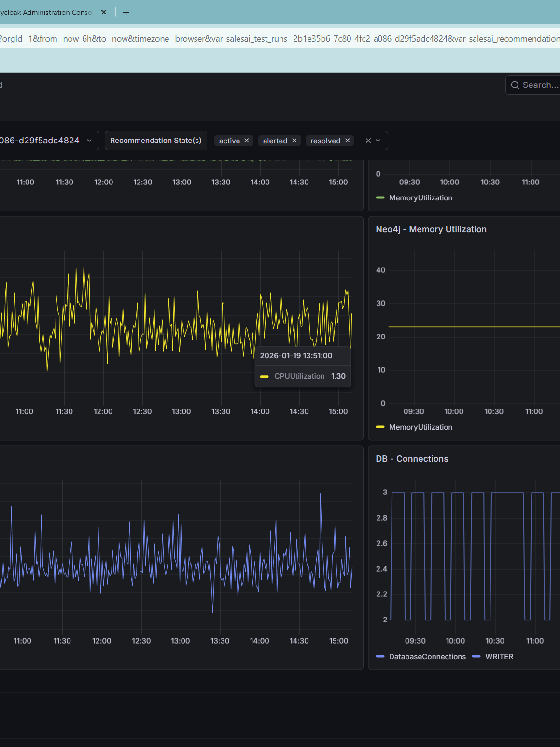The width and height of the screenshot is (560, 747).
Task: Toggle the green MemoryUtilization legend label
Action: click(420, 198)
